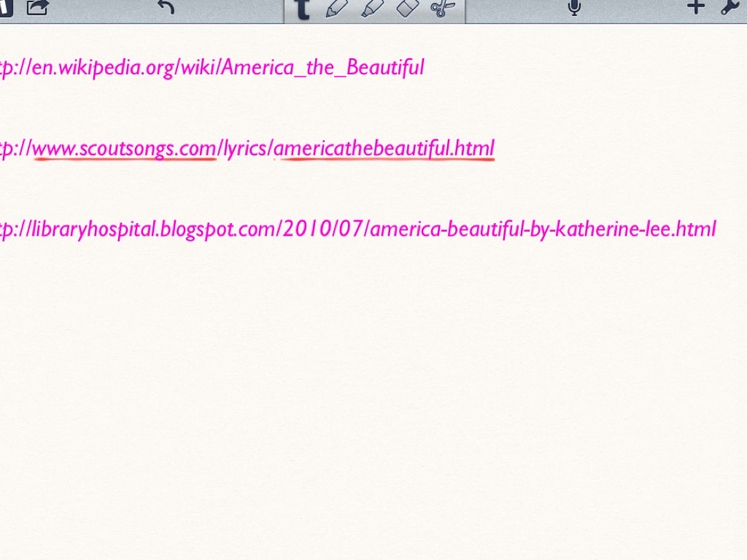Choose the Highlighter tool
747x560 pixels.
[x=372, y=9]
